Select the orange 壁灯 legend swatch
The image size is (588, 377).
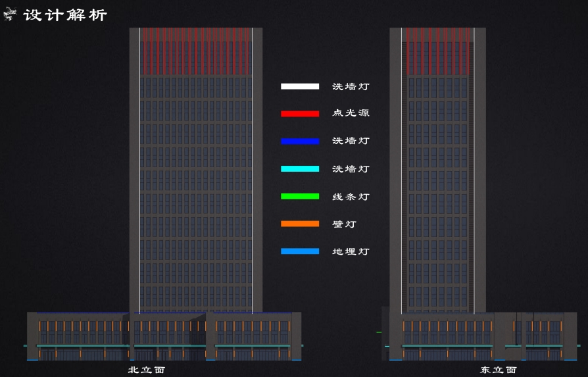point(300,224)
